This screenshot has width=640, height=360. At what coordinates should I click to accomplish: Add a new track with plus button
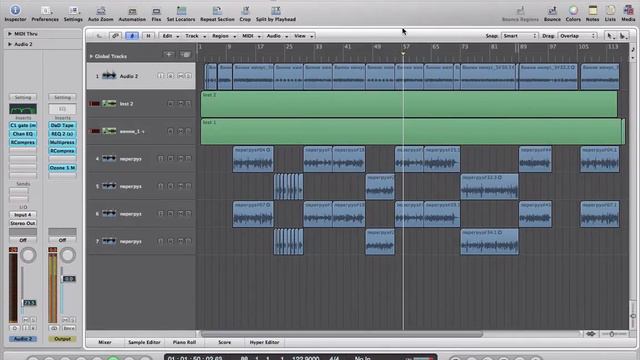click(169, 55)
